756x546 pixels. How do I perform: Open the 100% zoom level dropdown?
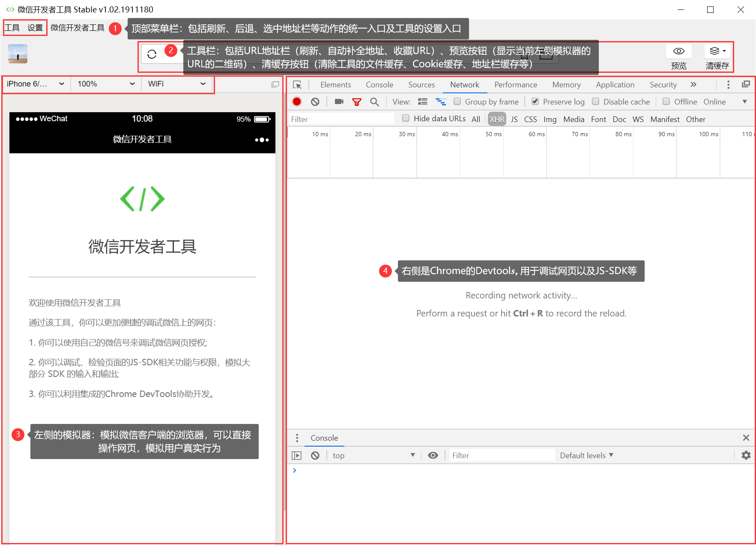(x=106, y=84)
